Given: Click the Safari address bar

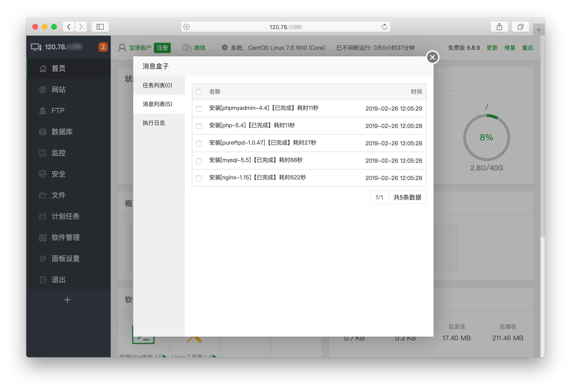Looking at the screenshot, I should (x=285, y=27).
